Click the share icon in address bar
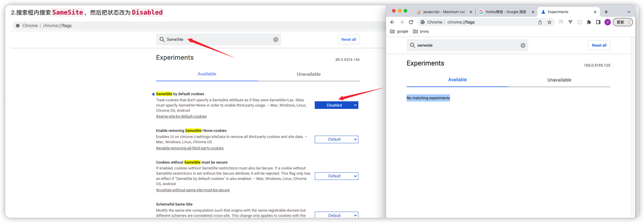 [540, 22]
